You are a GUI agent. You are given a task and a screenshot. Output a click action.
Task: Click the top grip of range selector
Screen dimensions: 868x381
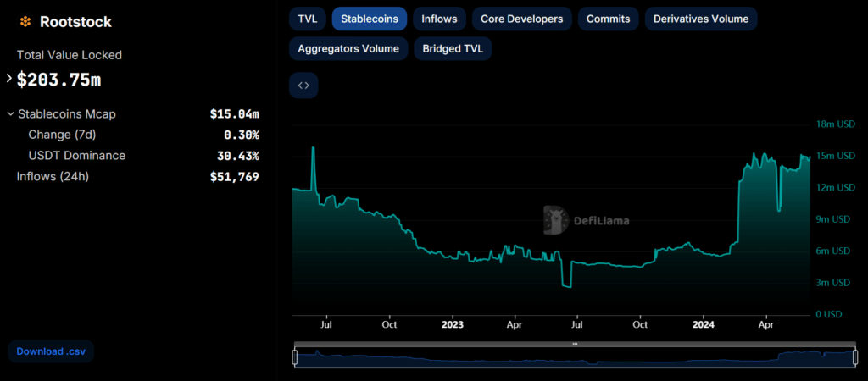point(574,344)
